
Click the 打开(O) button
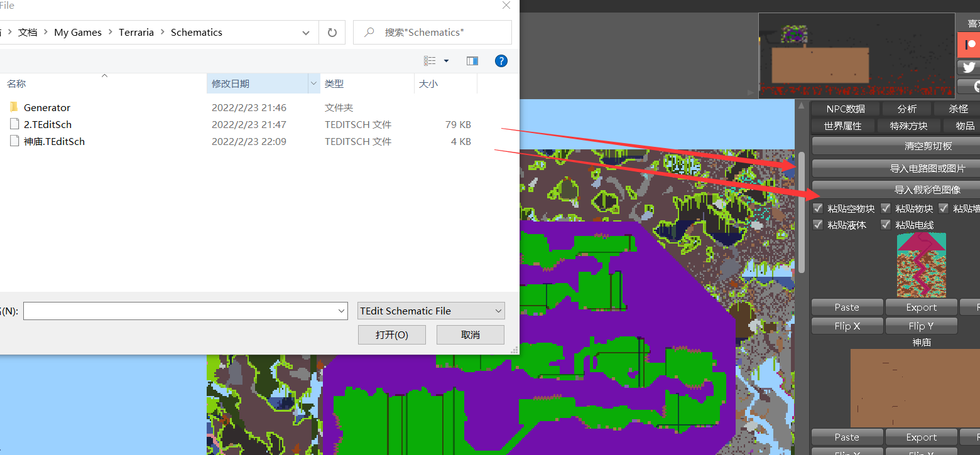point(392,335)
